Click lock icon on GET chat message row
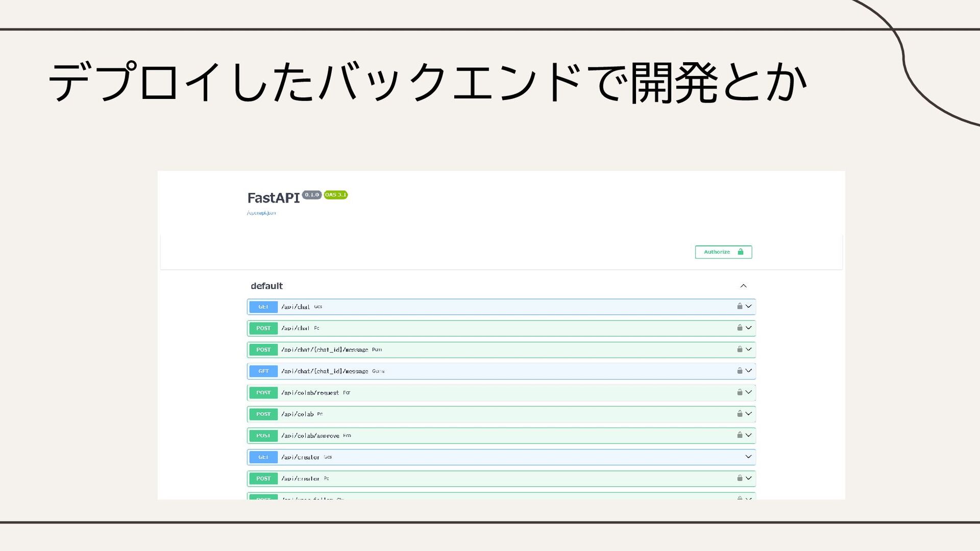The image size is (980, 551). (x=740, y=370)
